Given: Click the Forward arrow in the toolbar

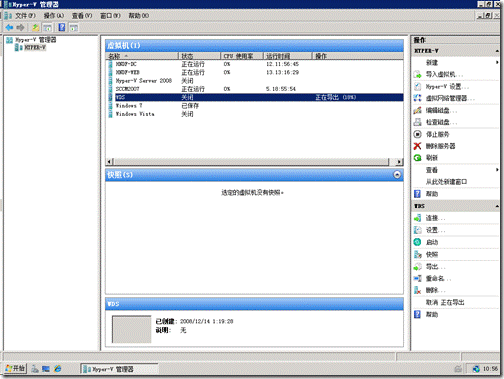Looking at the screenshot, I should 21,27.
